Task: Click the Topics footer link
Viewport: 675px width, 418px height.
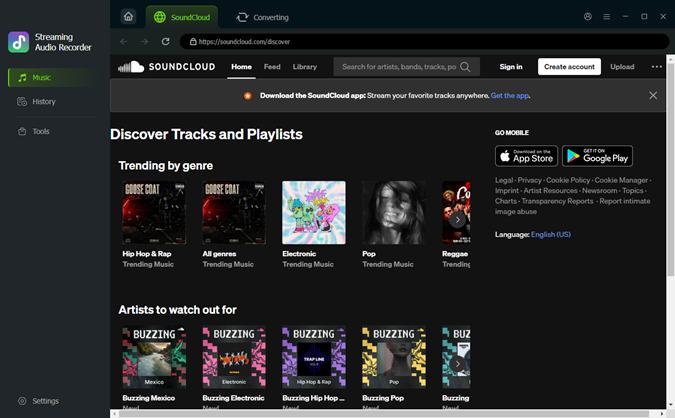Action: pyautogui.click(x=633, y=191)
